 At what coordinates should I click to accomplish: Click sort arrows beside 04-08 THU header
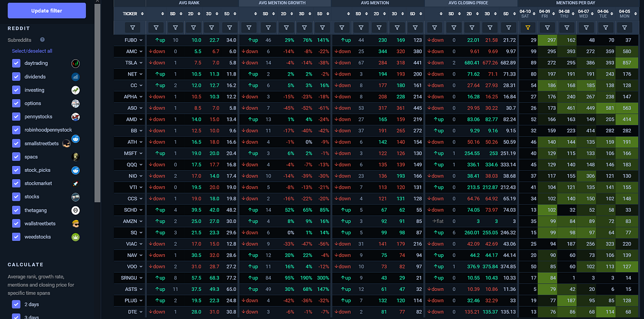click(573, 13)
